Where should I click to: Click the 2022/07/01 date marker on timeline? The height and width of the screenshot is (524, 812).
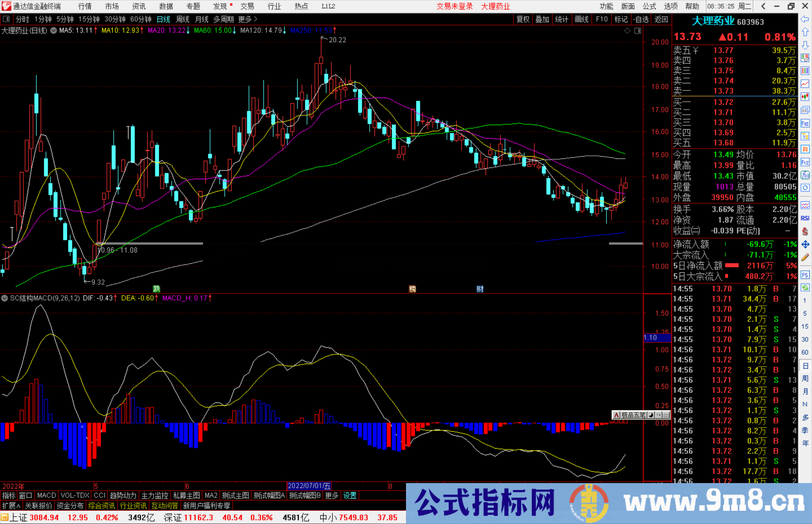point(309,486)
